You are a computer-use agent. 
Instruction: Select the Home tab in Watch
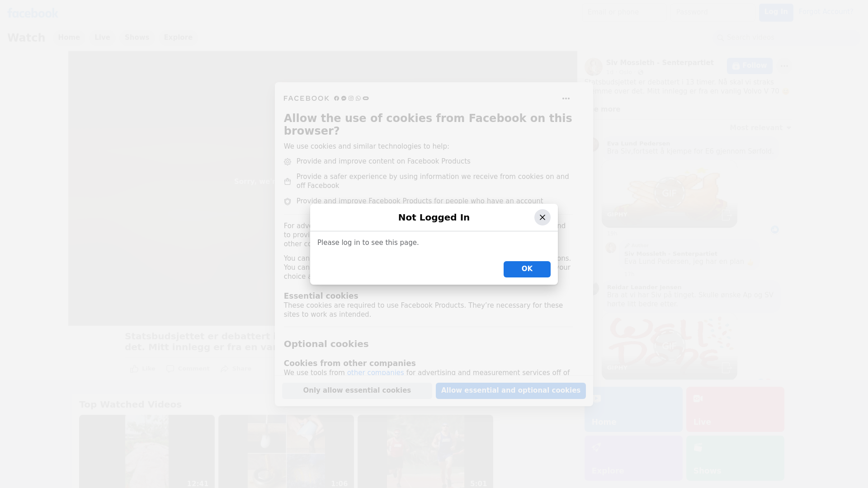(x=69, y=38)
